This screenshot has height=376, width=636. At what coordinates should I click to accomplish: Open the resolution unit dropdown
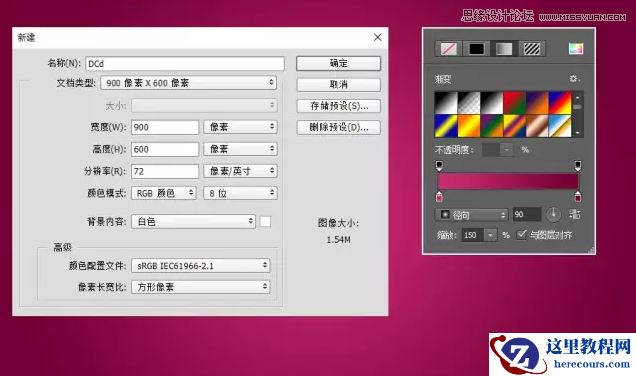tap(240, 171)
